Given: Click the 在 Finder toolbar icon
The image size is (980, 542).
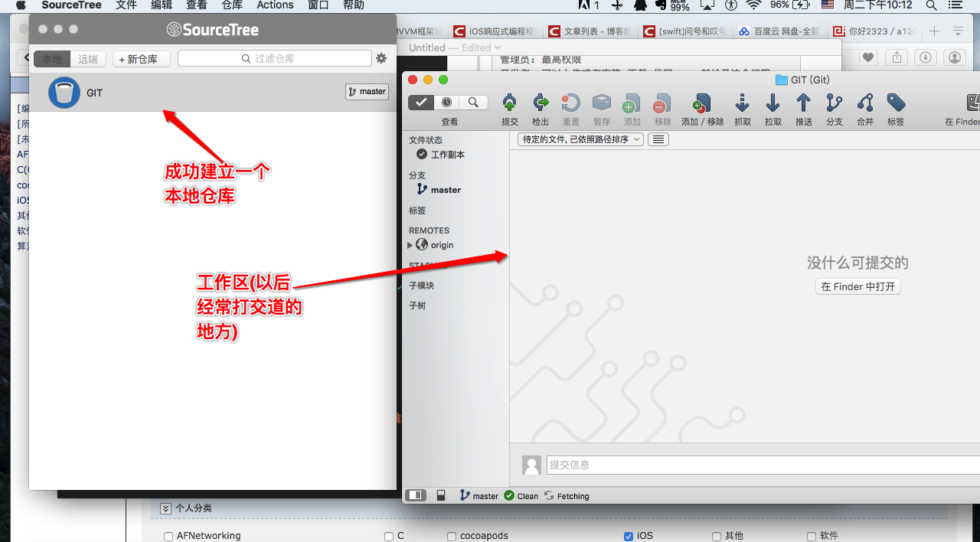Looking at the screenshot, I should (x=973, y=103).
